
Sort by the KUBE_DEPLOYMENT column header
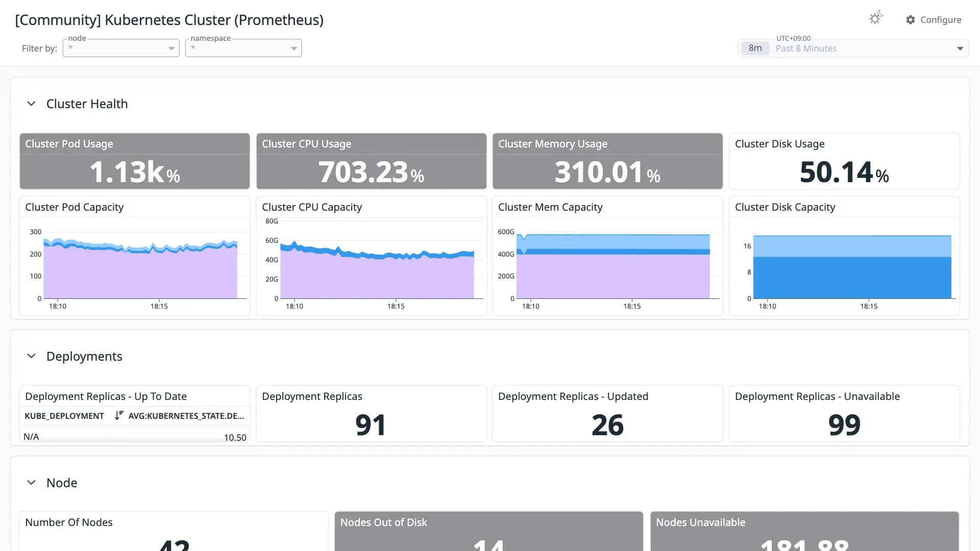tap(64, 416)
